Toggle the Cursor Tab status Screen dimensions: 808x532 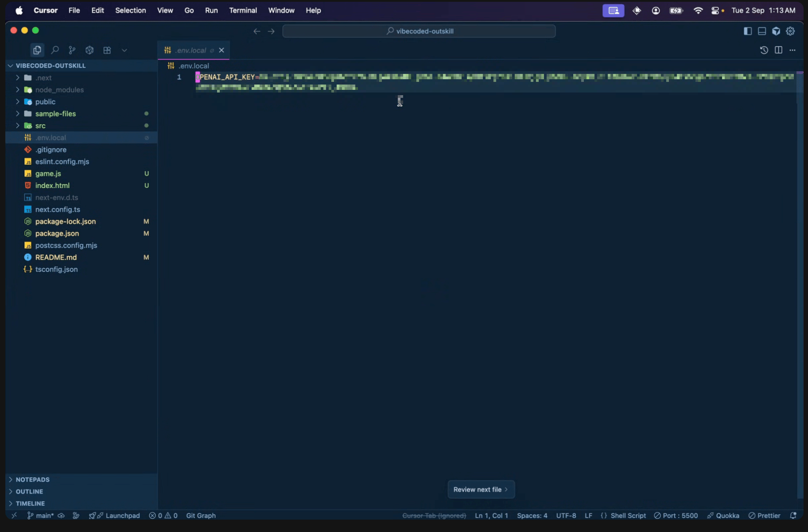point(434,515)
